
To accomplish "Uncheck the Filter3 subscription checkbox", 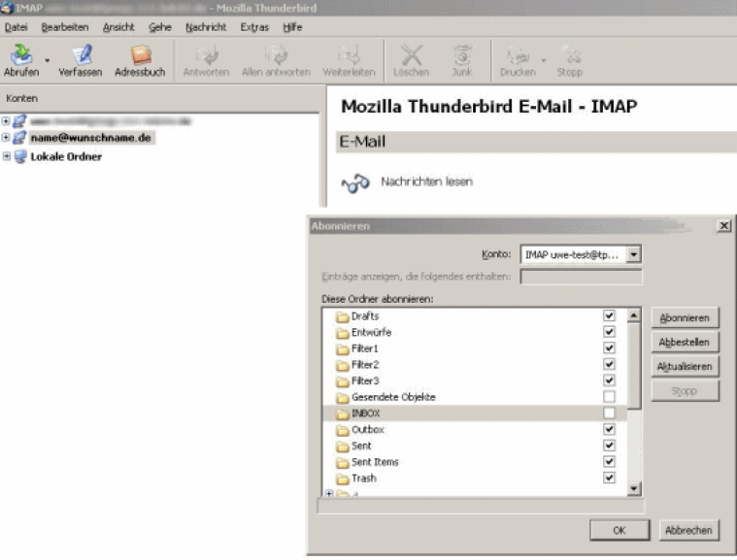I will [609, 380].
